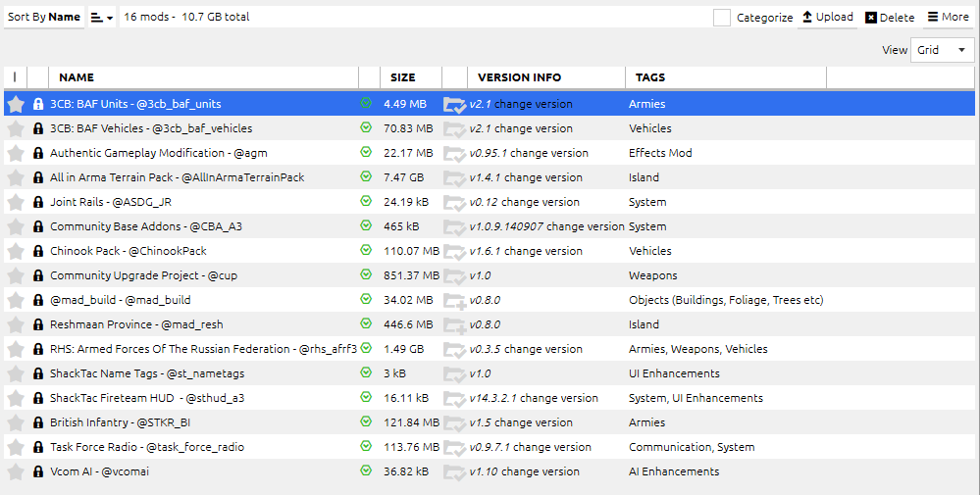The width and height of the screenshot is (980, 495).
Task: Click change version for Vcom AI
Action: [540, 471]
